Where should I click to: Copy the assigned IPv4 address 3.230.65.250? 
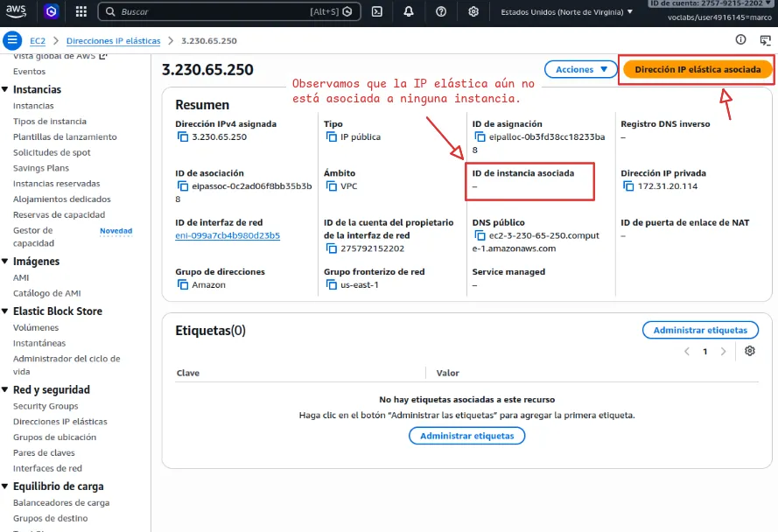[x=183, y=136]
